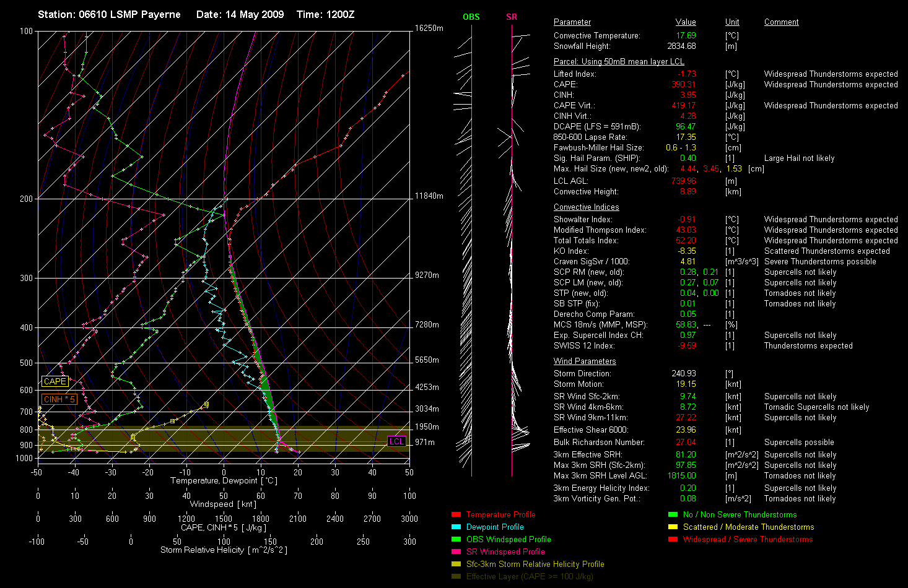Click the underlined Comment column header
Viewport: 908px width, 588px height.
(781, 22)
